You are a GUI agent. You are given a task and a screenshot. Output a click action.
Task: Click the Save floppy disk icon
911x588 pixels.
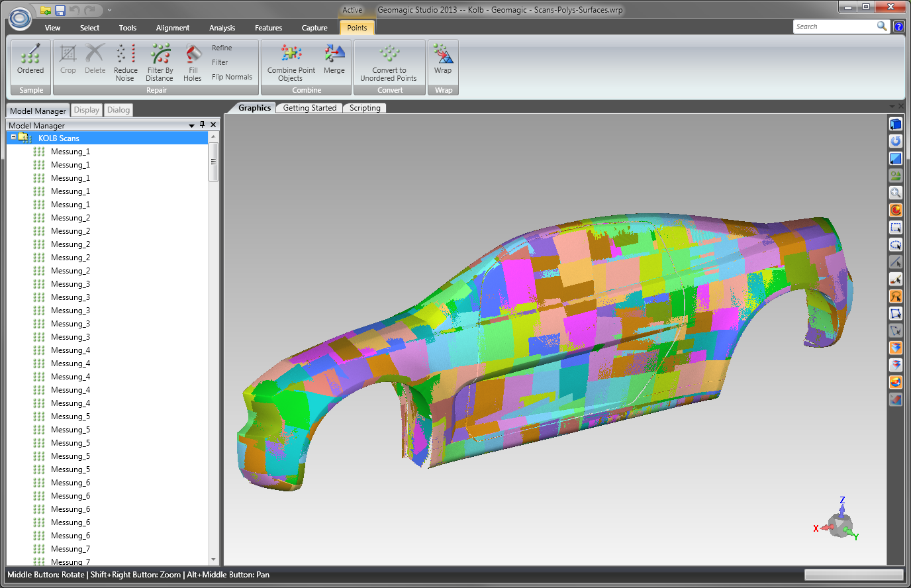point(60,11)
